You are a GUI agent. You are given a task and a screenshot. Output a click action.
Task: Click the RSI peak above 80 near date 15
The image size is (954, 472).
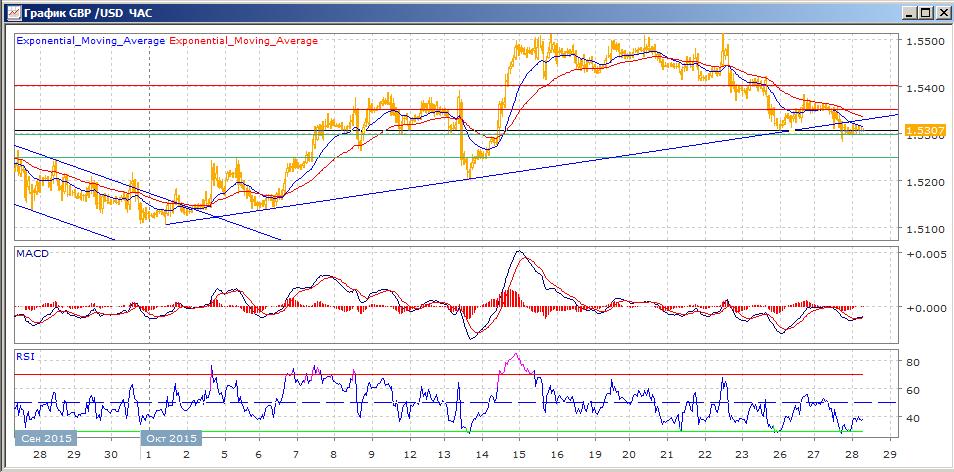coord(517,355)
